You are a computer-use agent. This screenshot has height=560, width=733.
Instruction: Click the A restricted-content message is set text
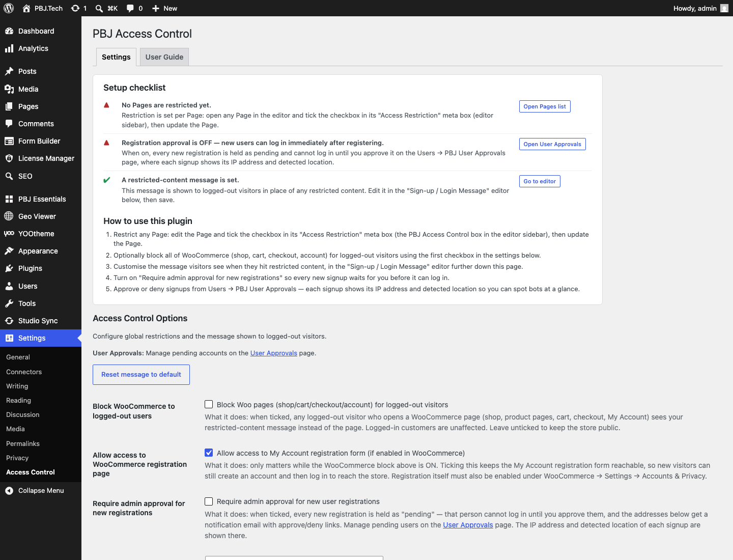point(180,180)
